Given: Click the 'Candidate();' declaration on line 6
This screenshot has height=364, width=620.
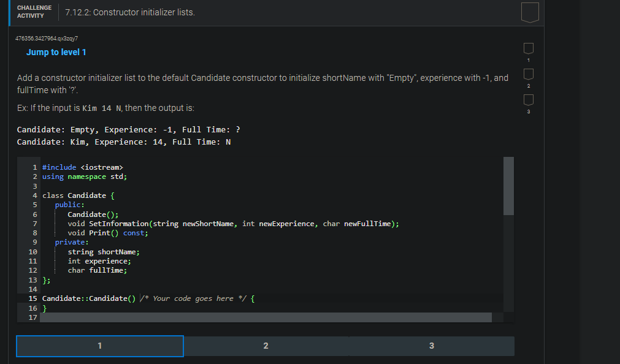Looking at the screenshot, I should 93,214.
